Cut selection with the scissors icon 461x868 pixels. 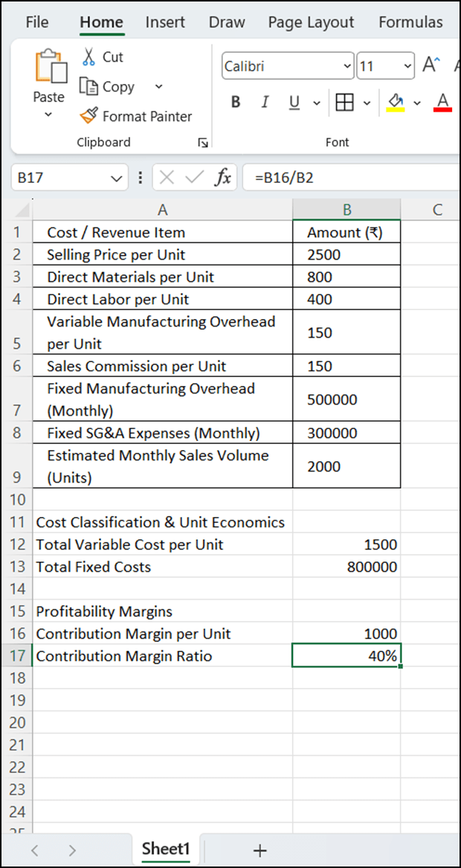coord(88,57)
